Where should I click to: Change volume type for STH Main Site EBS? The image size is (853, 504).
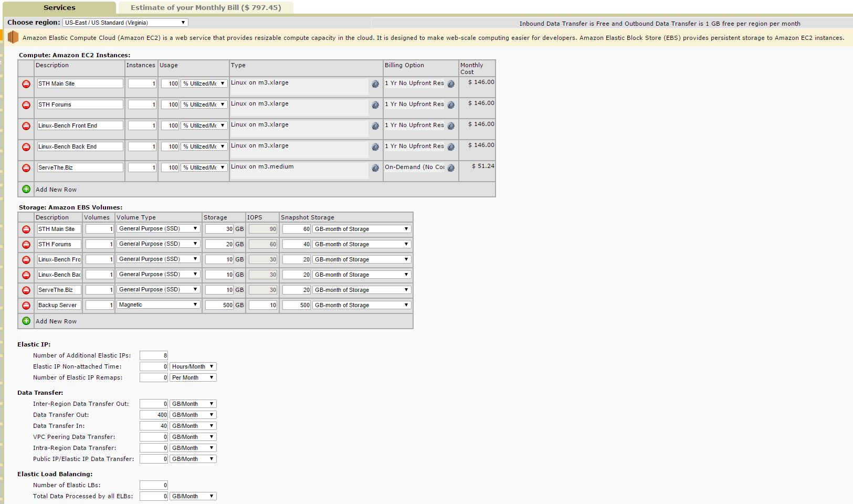(x=158, y=229)
